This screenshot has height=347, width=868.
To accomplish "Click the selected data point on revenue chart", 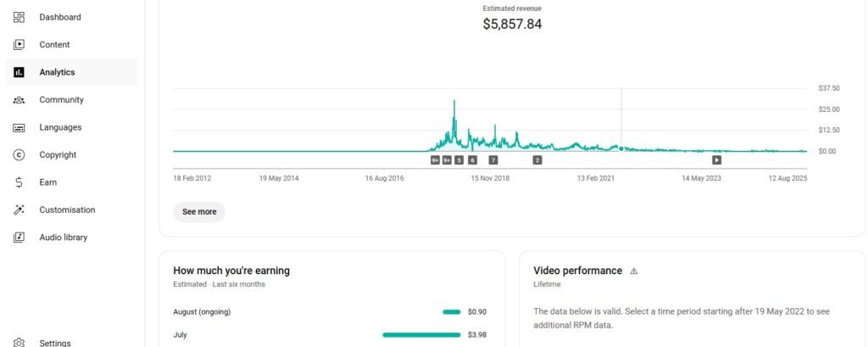I will point(621,148).
